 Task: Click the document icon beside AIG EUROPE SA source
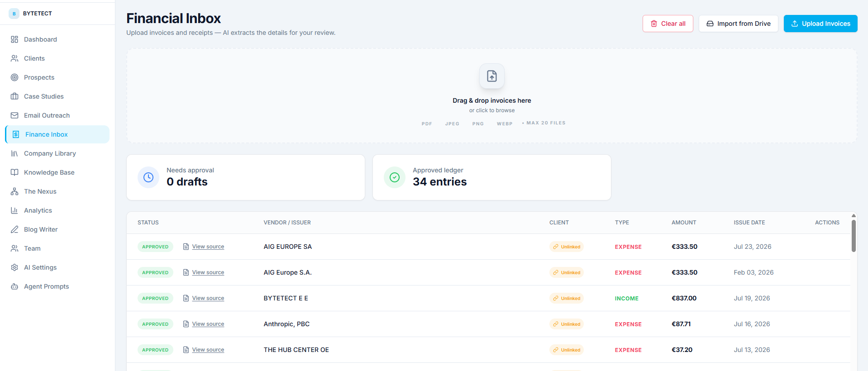[x=186, y=247]
